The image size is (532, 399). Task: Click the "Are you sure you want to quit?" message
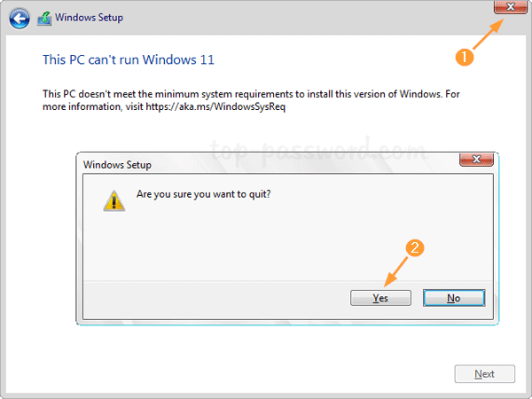click(203, 194)
